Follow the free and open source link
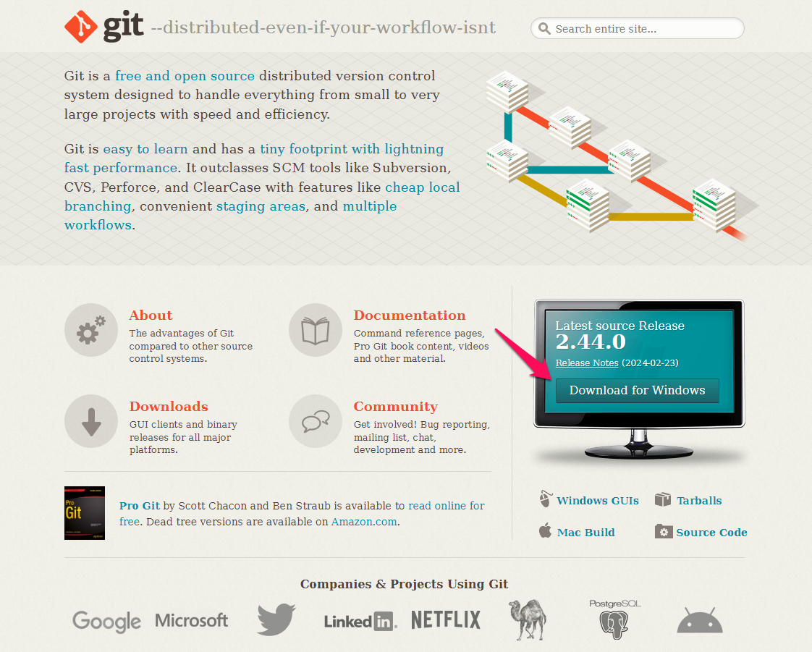This screenshot has width=812, height=652. tap(185, 76)
